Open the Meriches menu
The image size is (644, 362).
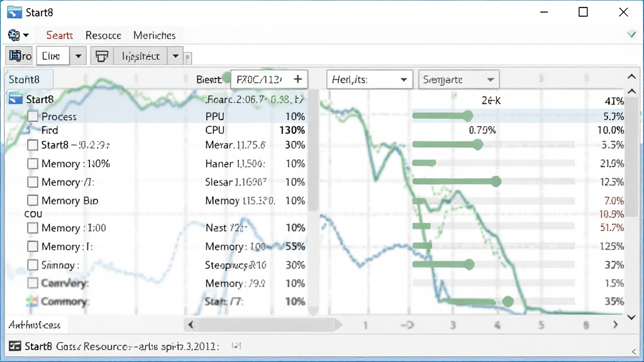click(155, 35)
